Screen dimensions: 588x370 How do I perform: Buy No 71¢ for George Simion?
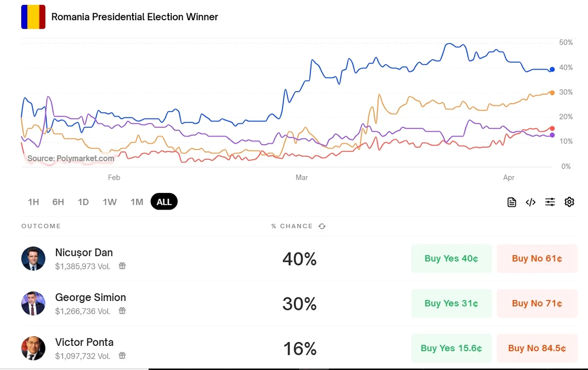[x=537, y=303]
